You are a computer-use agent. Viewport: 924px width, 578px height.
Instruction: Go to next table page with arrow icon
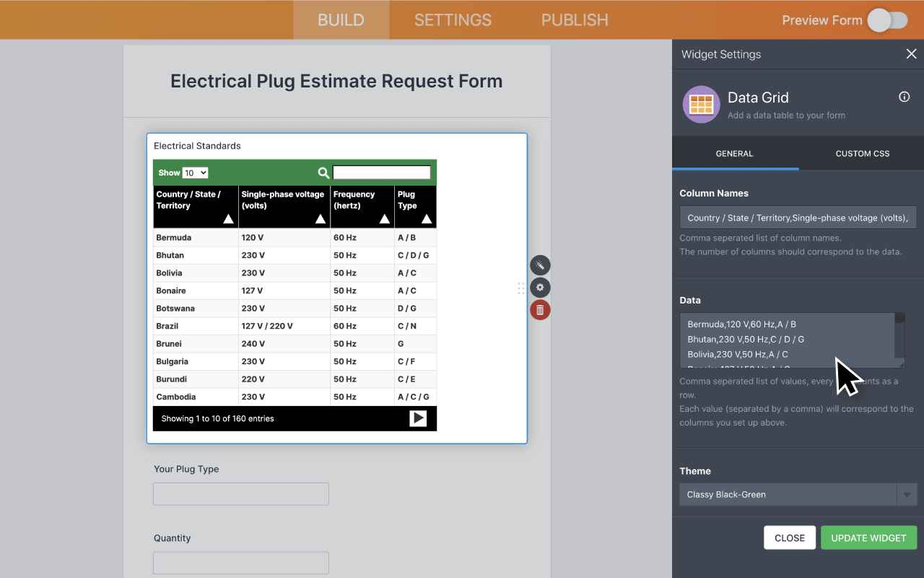click(x=417, y=418)
